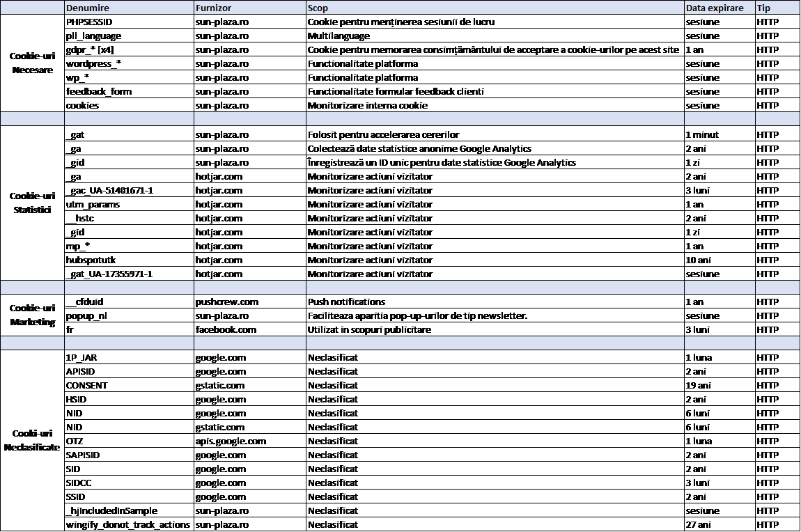
Task: Click the Scop column header
Action: coord(495,8)
